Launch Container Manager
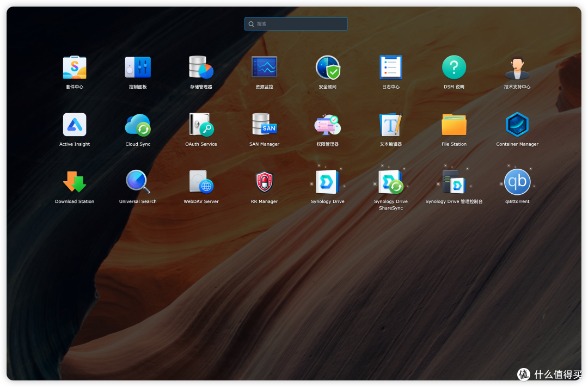 click(x=517, y=125)
